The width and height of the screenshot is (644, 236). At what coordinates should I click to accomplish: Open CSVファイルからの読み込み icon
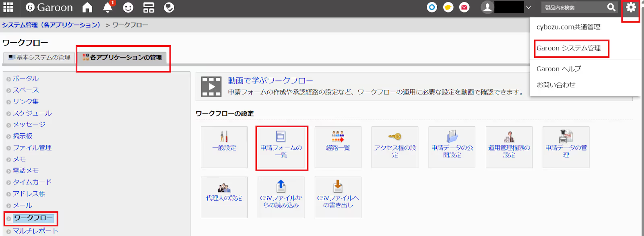(281, 198)
